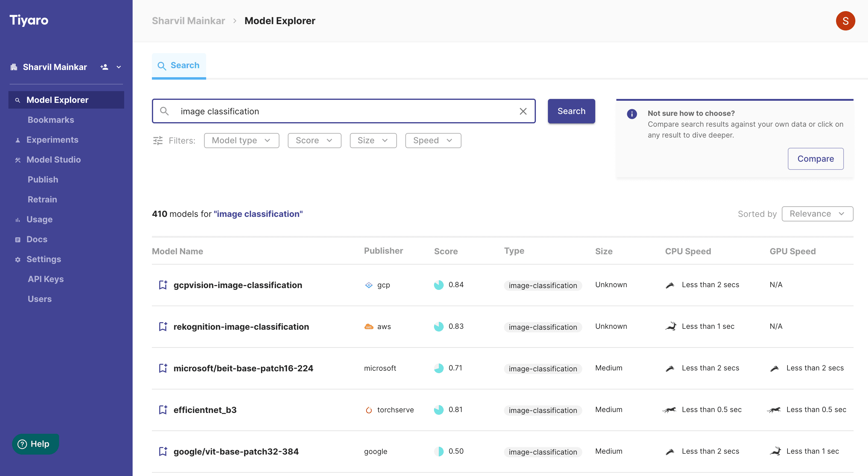Click the Sharvil Mainkar breadcrumb link
This screenshot has width=868, height=476.
point(188,21)
